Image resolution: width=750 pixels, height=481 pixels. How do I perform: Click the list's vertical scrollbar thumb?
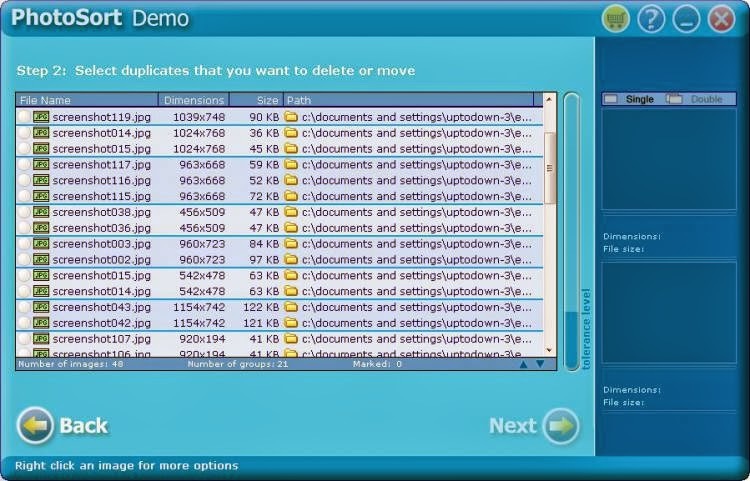click(x=549, y=168)
